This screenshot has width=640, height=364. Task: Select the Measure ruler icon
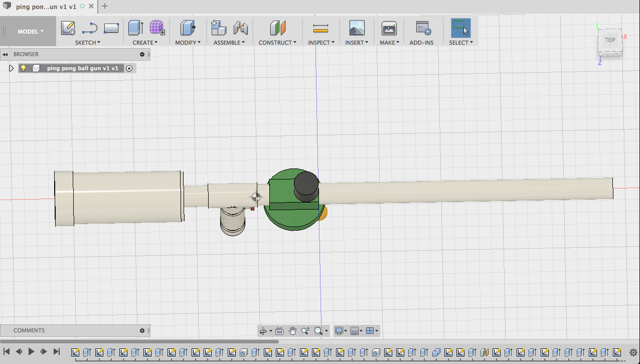click(320, 28)
